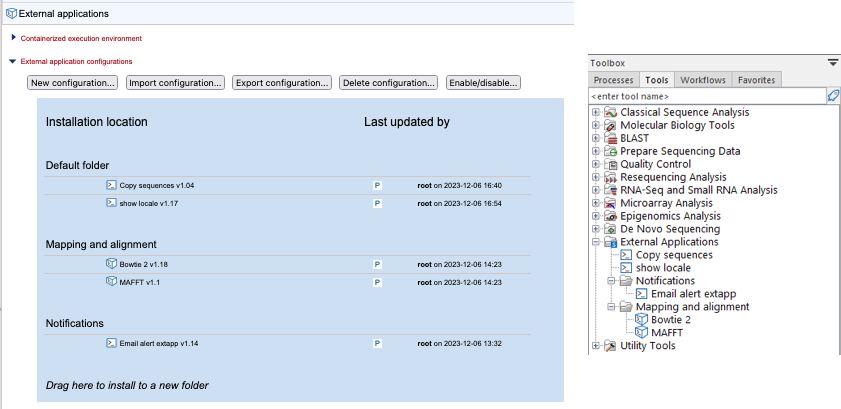Select Bowtie 2 in the Toolbox tree
The width and height of the screenshot is (841, 409).
pos(670,320)
